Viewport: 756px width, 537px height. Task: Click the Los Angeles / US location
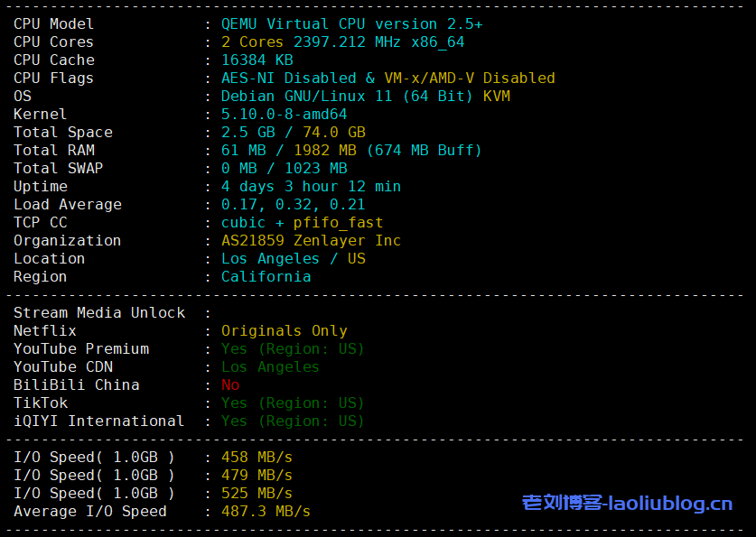pyautogui.click(x=293, y=259)
